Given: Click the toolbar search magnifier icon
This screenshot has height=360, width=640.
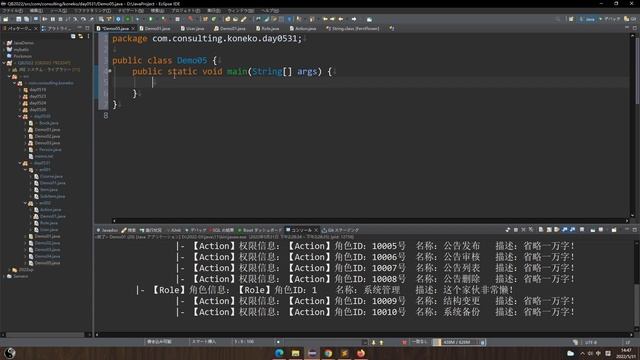Looking at the screenshot, I should tap(558, 19).
